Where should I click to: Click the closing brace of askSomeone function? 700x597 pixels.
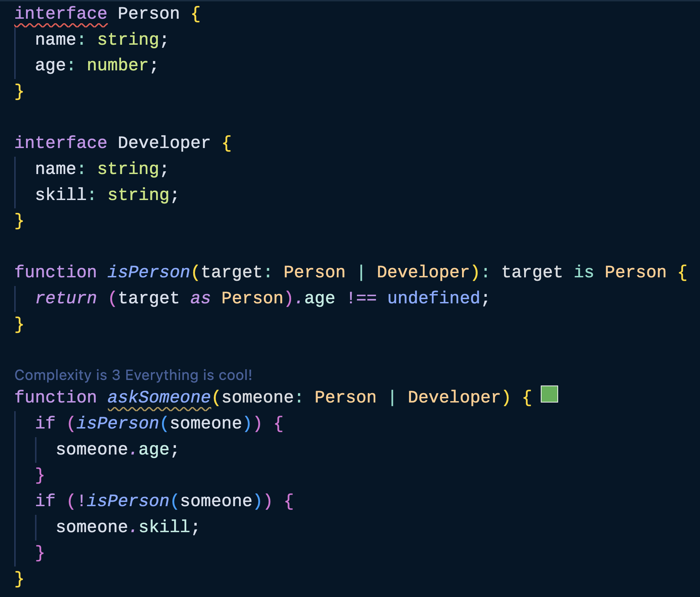click(19, 579)
